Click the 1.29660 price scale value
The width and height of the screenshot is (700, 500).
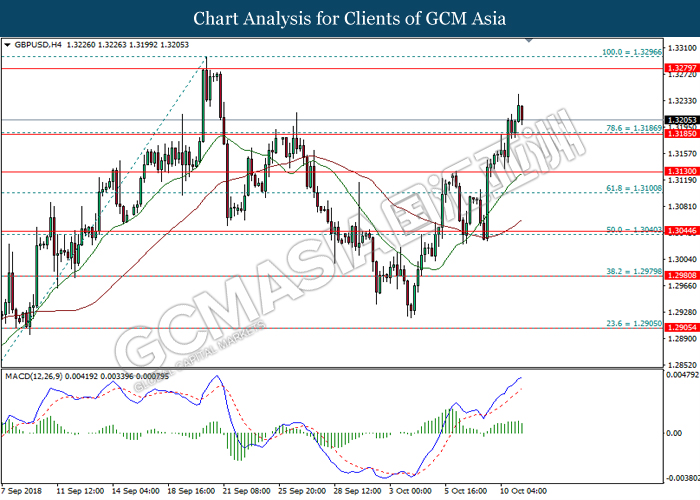pos(682,286)
